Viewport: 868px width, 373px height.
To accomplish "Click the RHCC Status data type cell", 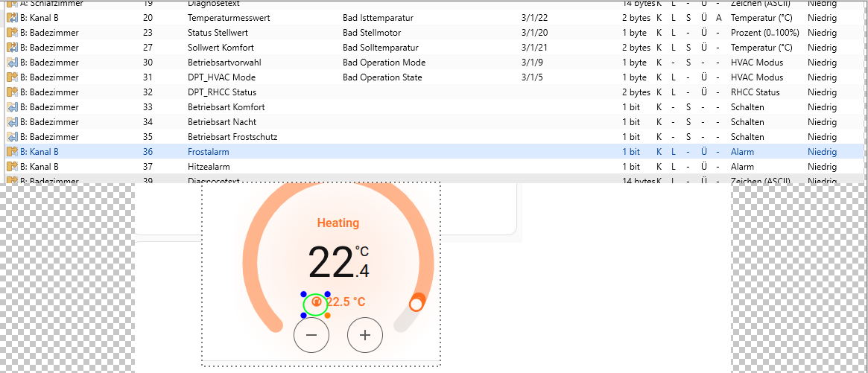I will click(x=755, y=92).
